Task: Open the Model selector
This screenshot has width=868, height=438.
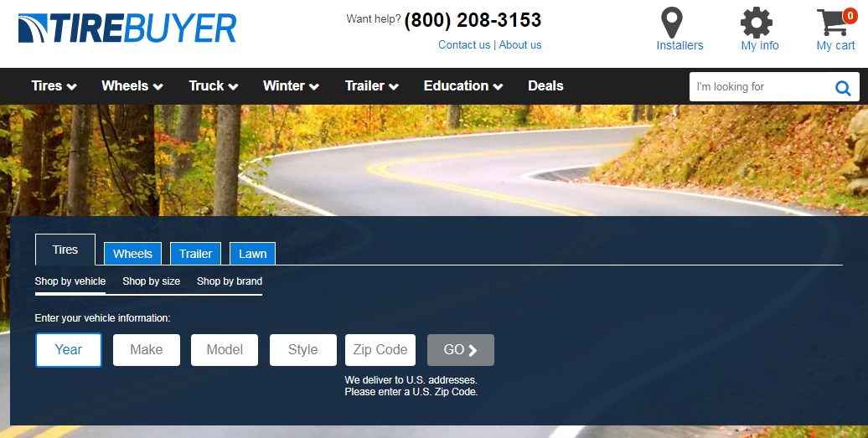Action: (x=225, y=349)
